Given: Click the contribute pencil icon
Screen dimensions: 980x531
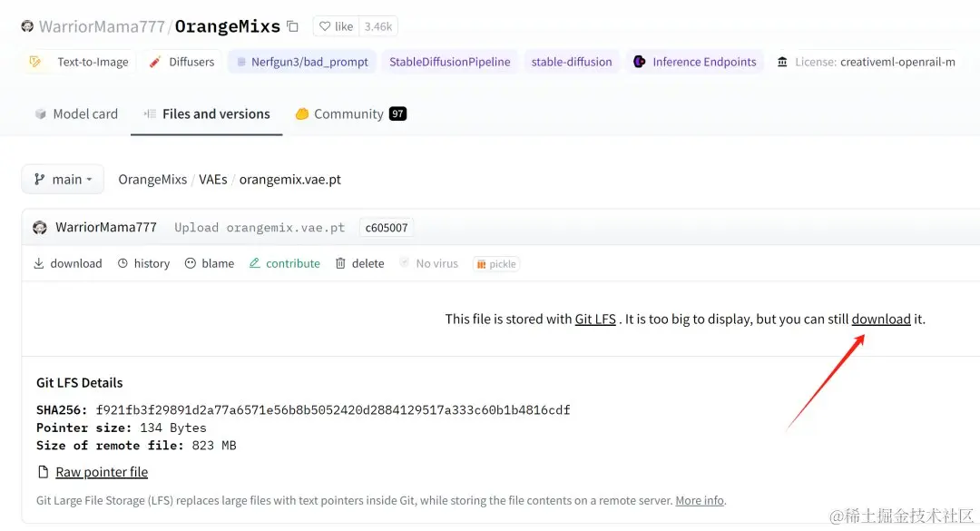Looking at the screenshot, I should pyautogui.click(x=254, y=263).
